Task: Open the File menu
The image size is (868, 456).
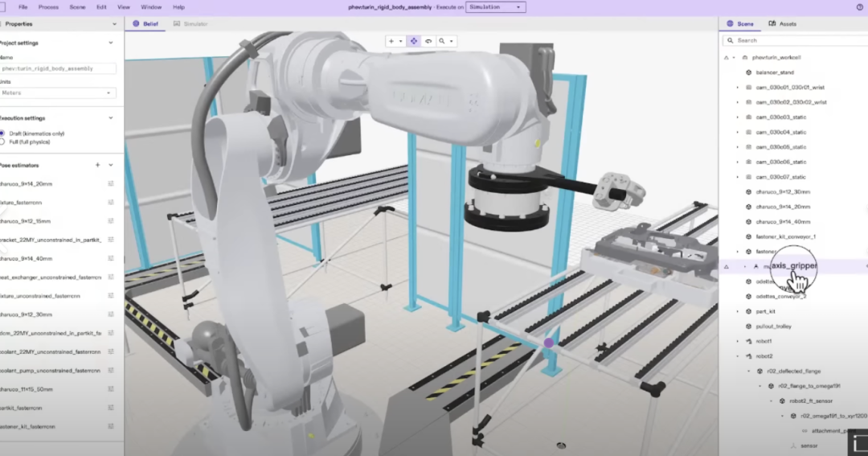Action: point(23,7)
